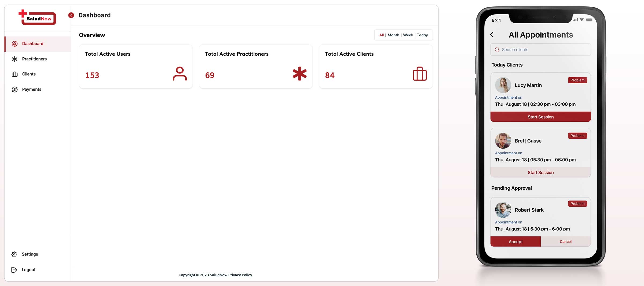This screenshot has width=644, height=286.
Task: Open Clients via the briefcase icon
Action: click(15, 74)
